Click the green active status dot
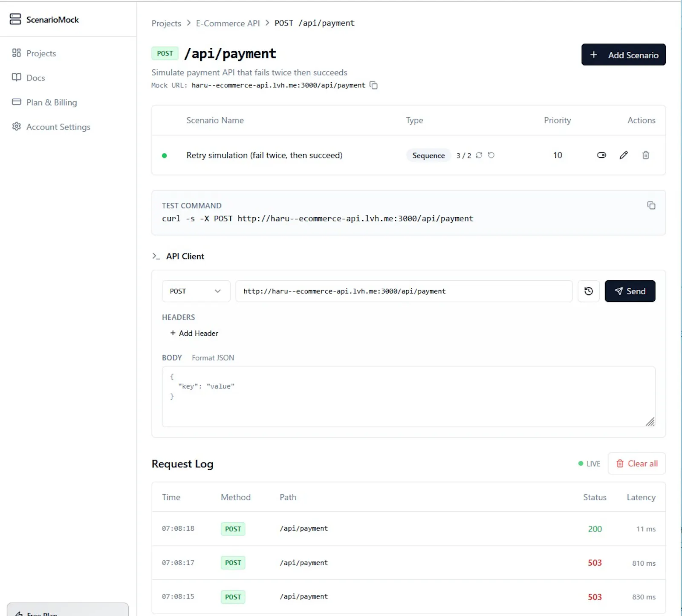 165,155
